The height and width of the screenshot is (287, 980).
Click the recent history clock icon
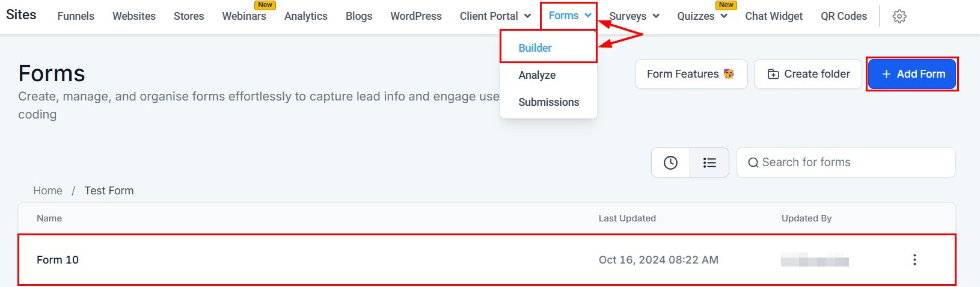tap(670, 162)
